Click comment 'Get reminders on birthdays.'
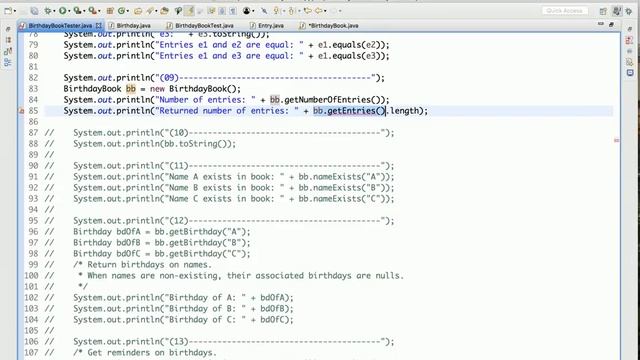Viewport: 640px width, 360px height. tap(152, 353)
